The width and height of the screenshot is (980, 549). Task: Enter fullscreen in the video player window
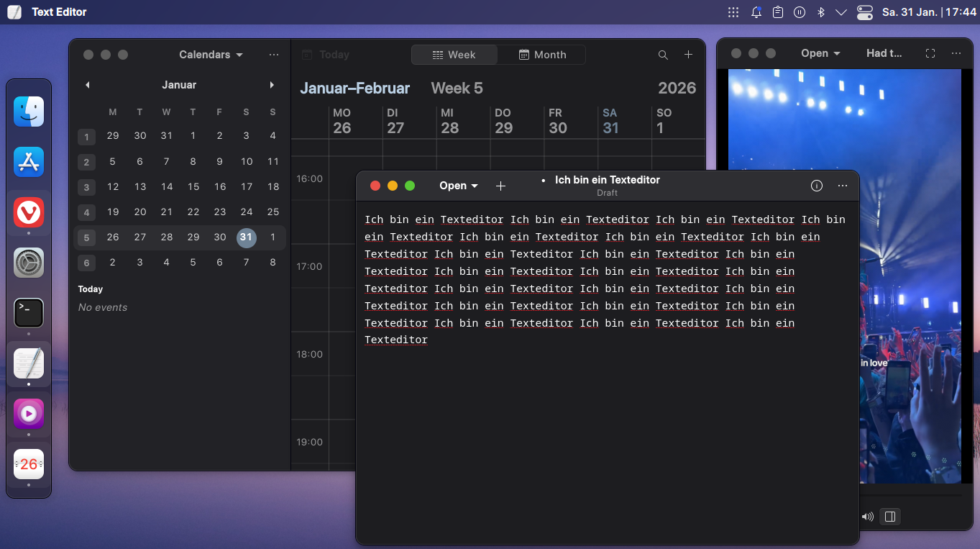tap(930, 53)
